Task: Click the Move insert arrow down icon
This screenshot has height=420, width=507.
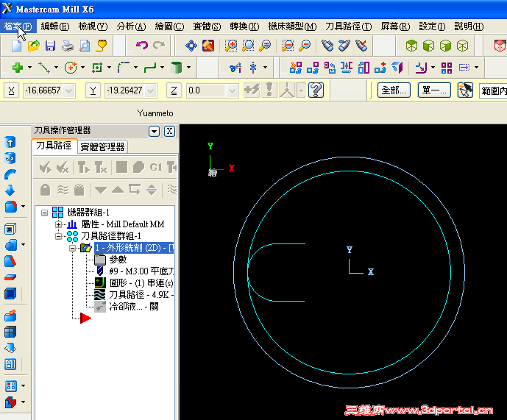Action: pyautogui.click(x=101, y=190)
